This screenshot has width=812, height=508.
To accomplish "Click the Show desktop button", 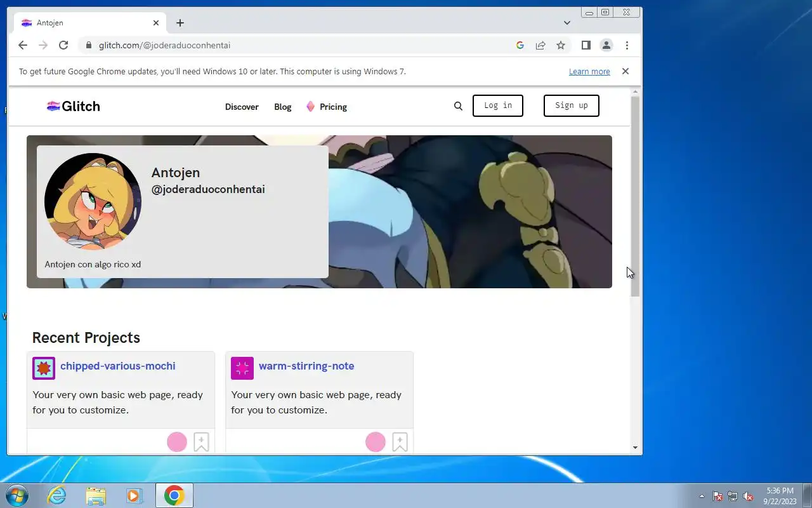I will tap(807, 495).
